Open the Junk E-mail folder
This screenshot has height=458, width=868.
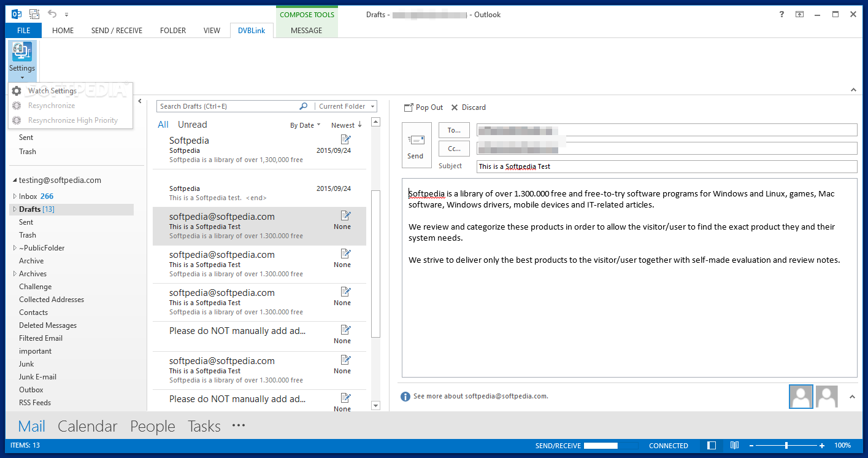point(37,377)
